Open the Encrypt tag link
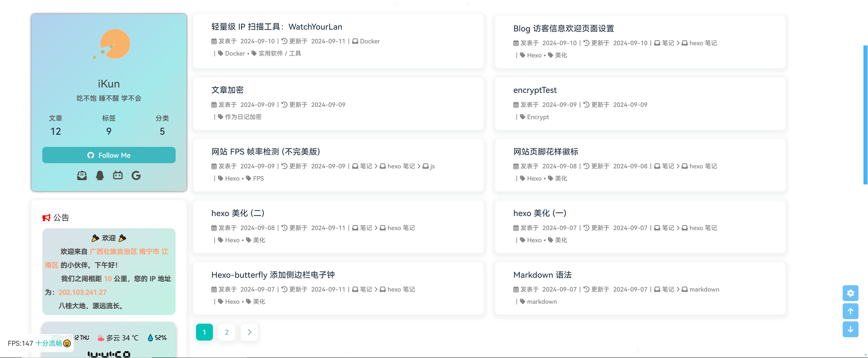The image size is (868, 358). click(538, 117)
